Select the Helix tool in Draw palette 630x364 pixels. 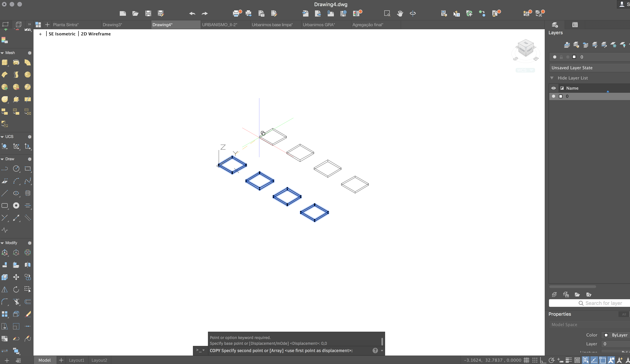[28, 193]
